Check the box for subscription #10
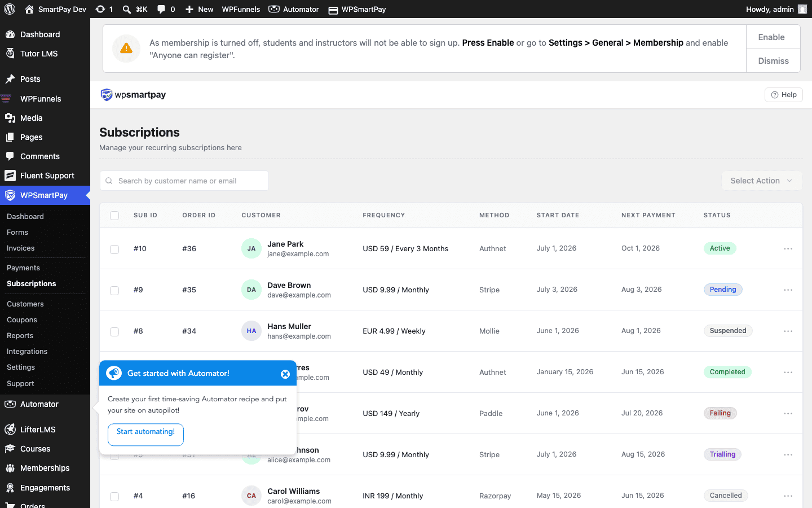The height and width of the screenshot is (508, 812). point(114,249)
